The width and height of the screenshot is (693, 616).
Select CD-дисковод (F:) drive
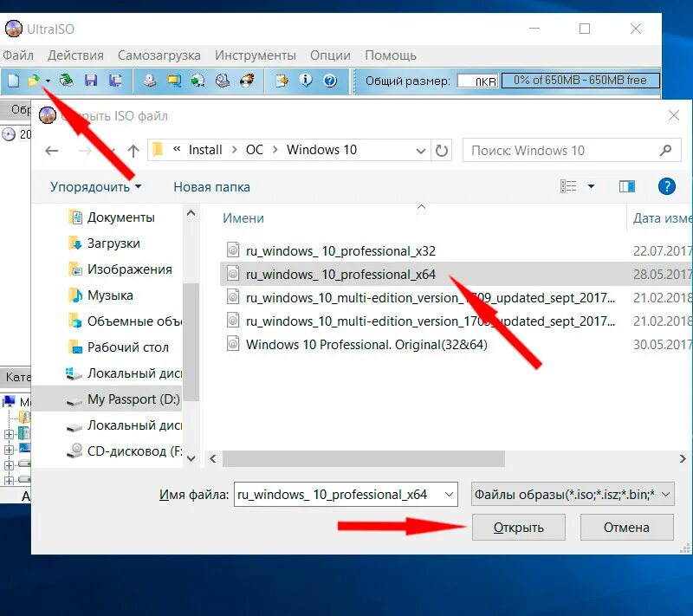tap(123, 451)
